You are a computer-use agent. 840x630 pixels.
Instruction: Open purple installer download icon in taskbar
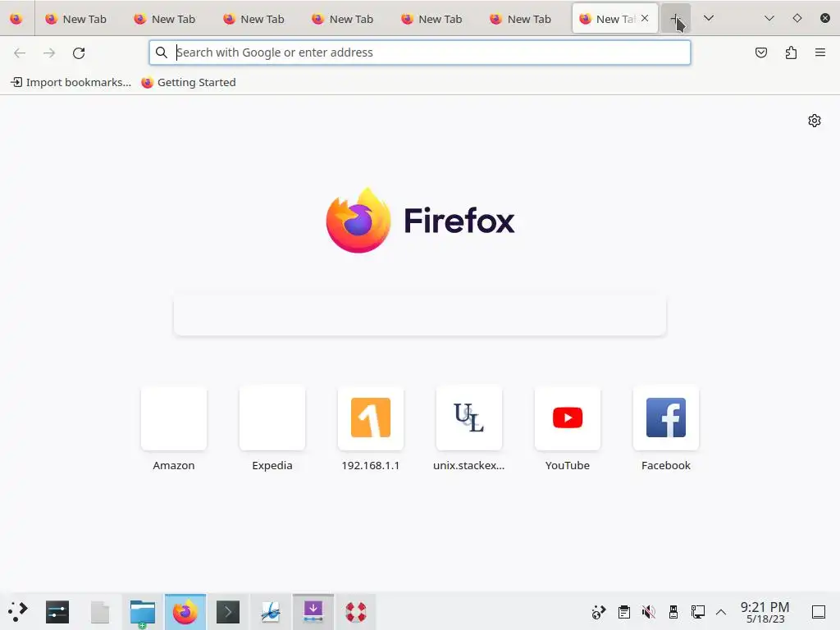pos(313,612)
